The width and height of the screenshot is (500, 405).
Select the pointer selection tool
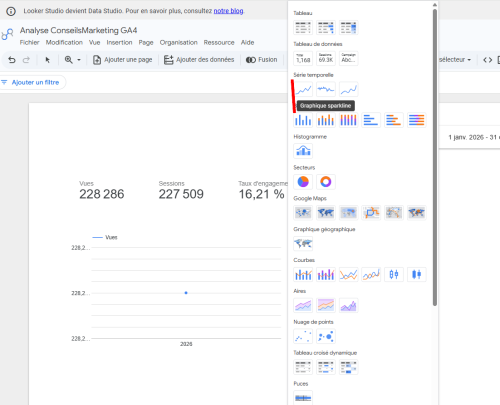click(x=47, y=60)
